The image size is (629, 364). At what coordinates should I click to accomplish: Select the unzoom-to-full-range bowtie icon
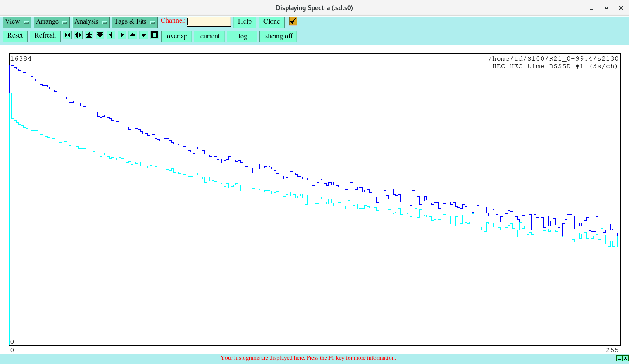pos(67,35)
